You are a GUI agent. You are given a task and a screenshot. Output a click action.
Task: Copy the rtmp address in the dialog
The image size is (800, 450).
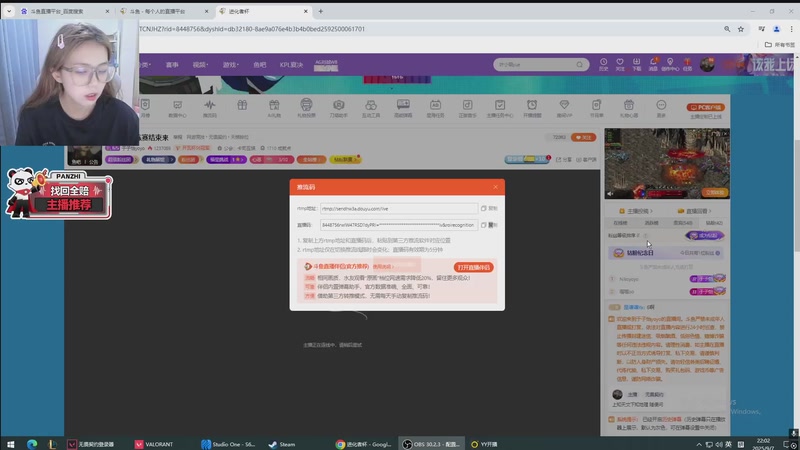click(489, 209)
